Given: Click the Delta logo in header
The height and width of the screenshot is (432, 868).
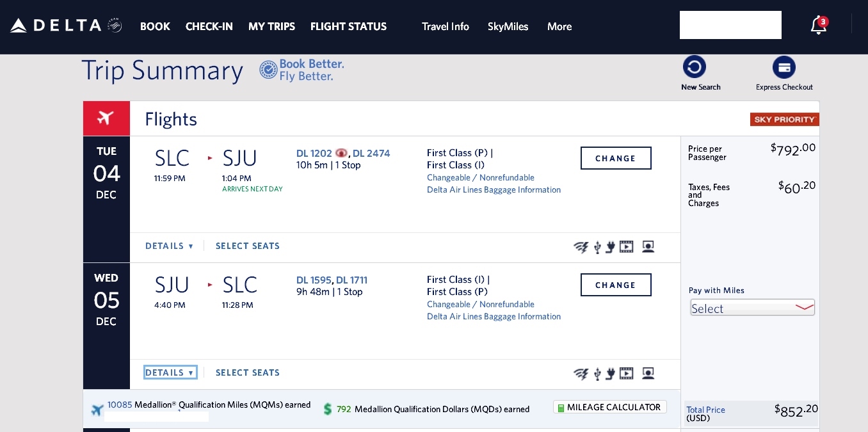Looking at the screenshot, I should [x=66, y=26].
